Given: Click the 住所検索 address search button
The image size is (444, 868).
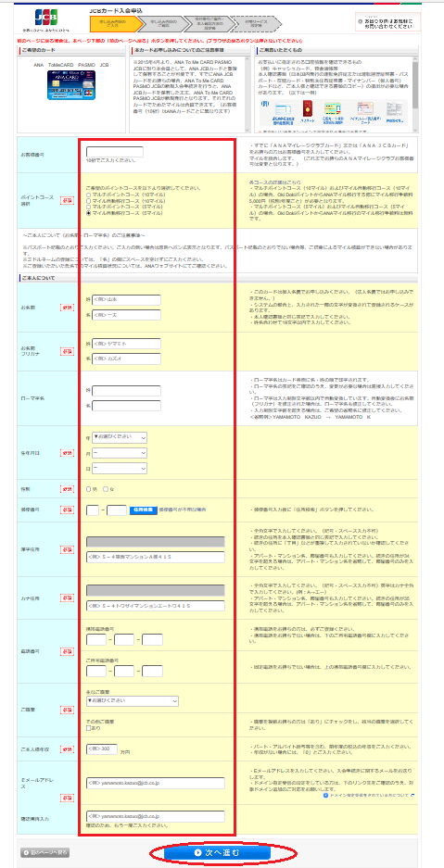Looking at the screenshot, I should coord(143,509).
